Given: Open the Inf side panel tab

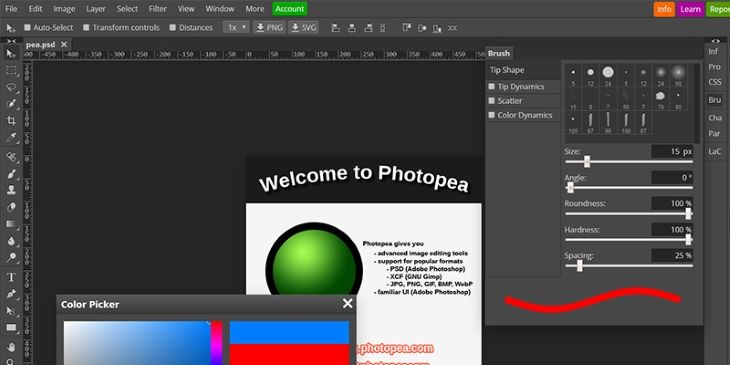Looking at the screenshot, I should (714, 52).
